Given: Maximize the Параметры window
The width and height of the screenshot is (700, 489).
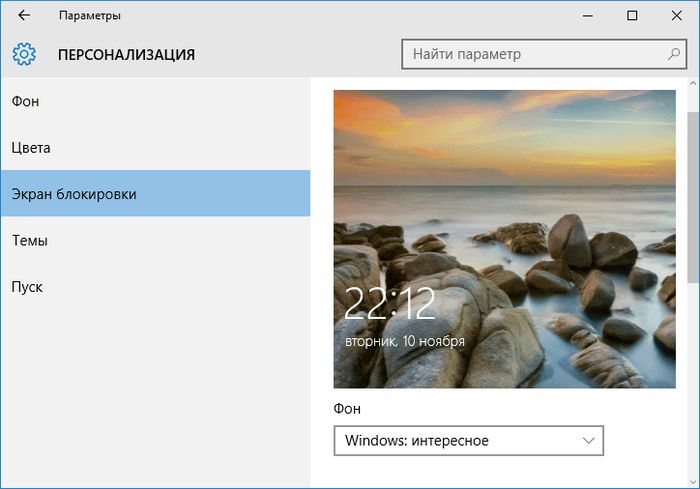Looking at the screenshot, I should (632, 16).
